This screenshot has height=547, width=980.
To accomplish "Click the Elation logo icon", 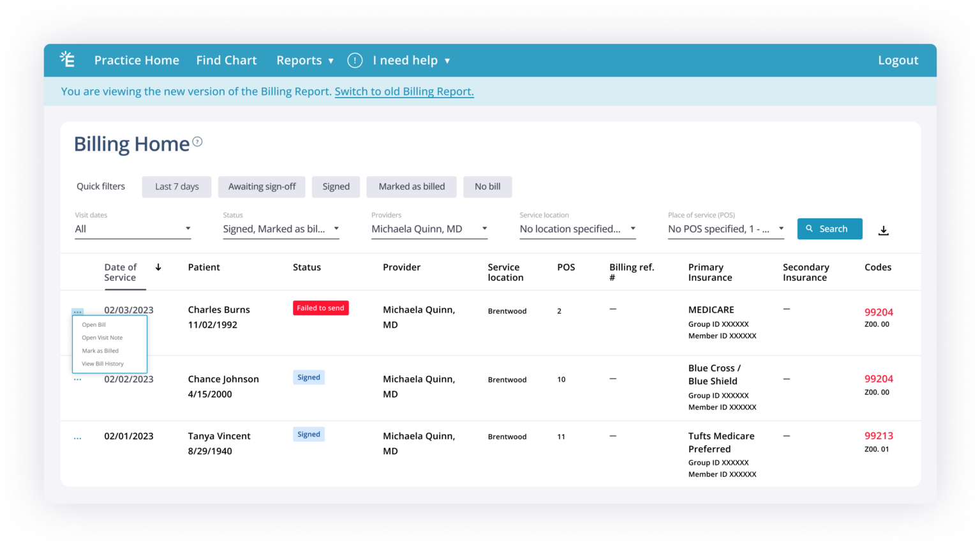I will (67, 59).
